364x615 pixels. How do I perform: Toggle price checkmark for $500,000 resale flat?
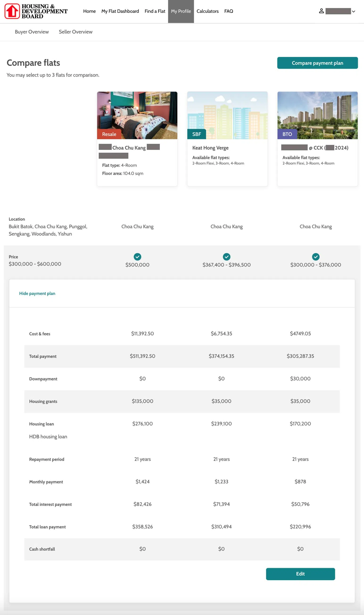(137, 257)
